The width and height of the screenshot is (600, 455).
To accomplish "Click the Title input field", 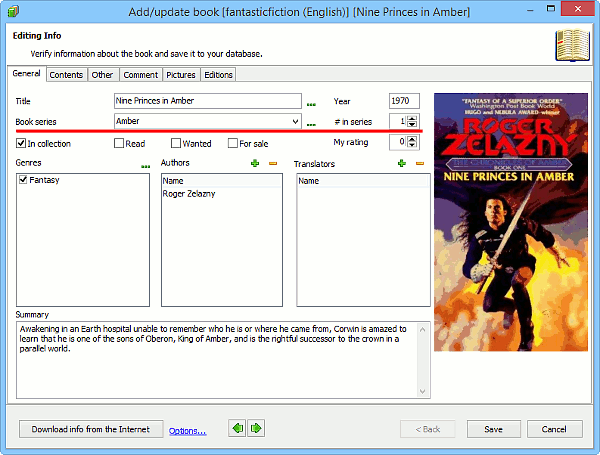I will pyautogui.click(x=208, y=101).
